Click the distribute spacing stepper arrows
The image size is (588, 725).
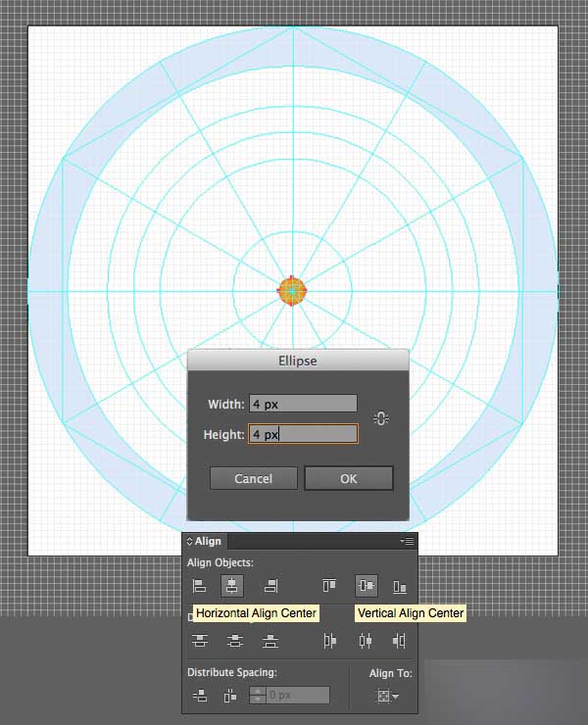258,695
